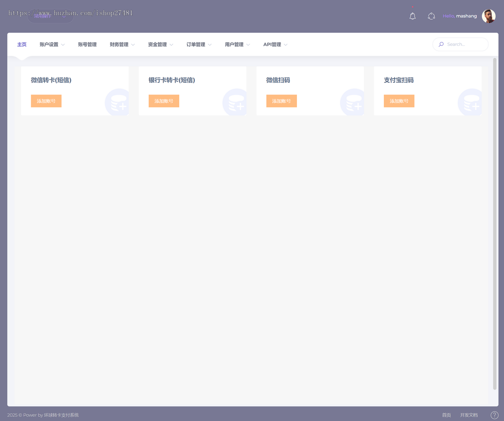504x421 pixels.
Task: Click the vertical scrollbar of the content panel
Action: 495,224
